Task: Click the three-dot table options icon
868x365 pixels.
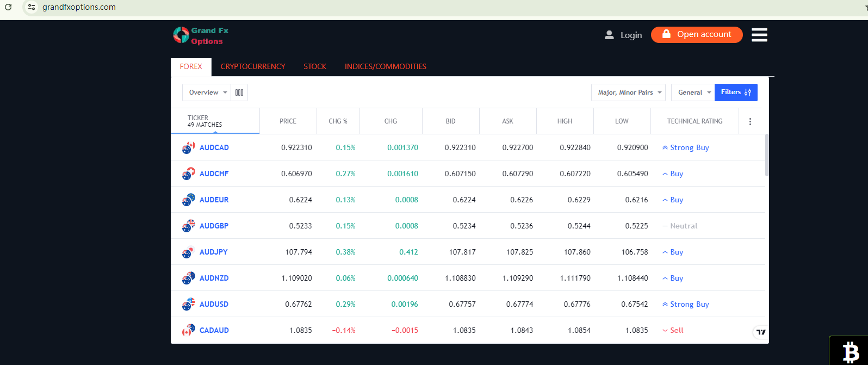Action: point(750,122)
